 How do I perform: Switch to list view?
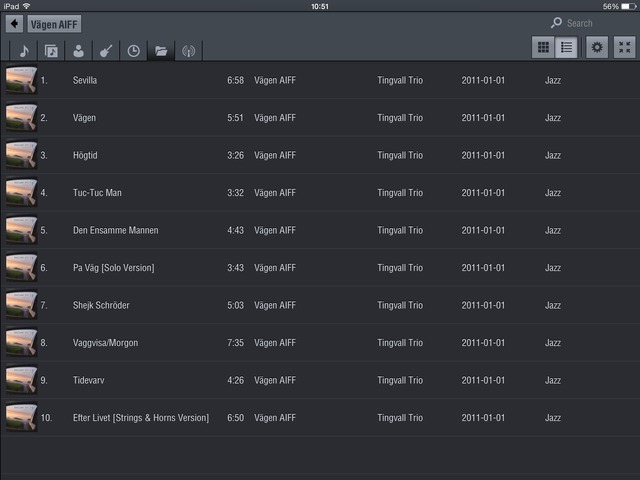click(567, 47)
